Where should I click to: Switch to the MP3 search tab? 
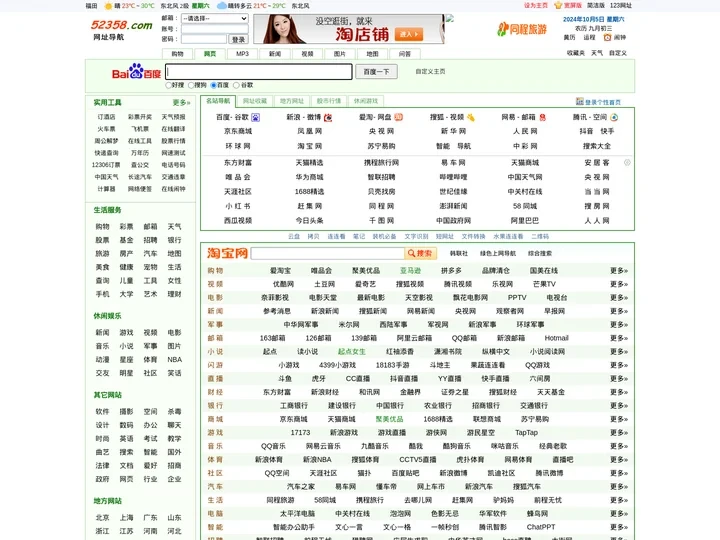(x=242, y=54)
